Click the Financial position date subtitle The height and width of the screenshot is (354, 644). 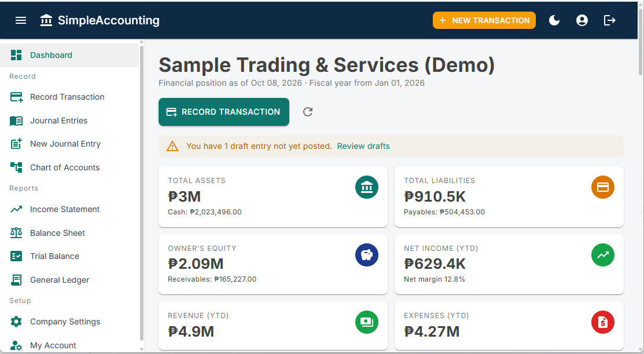(292, 83)
